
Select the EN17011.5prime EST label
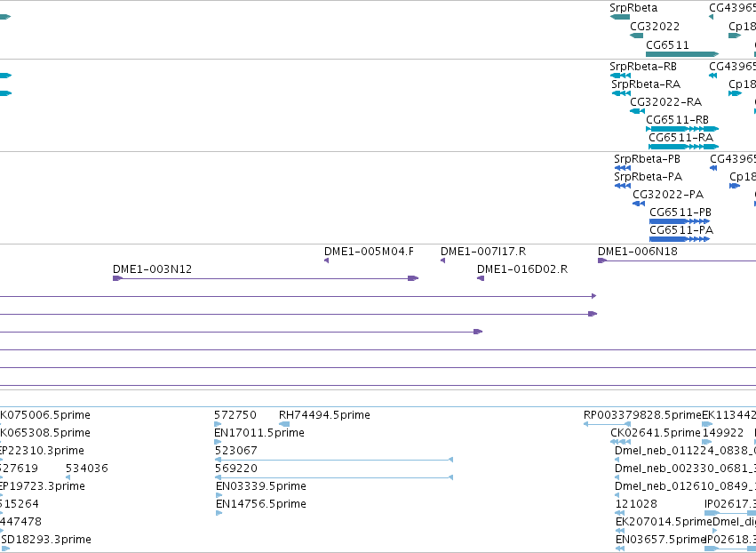pos(259,433)
